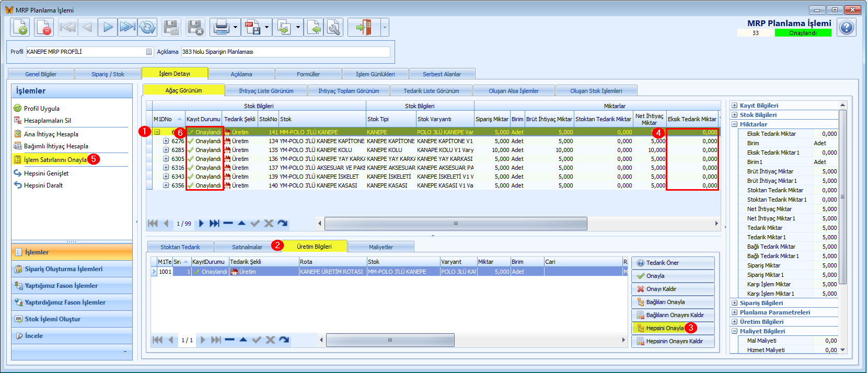Click the post checkmark in the tree grid navigator
Viewport: 868px width, 373px height.
(x=255, y=224)
